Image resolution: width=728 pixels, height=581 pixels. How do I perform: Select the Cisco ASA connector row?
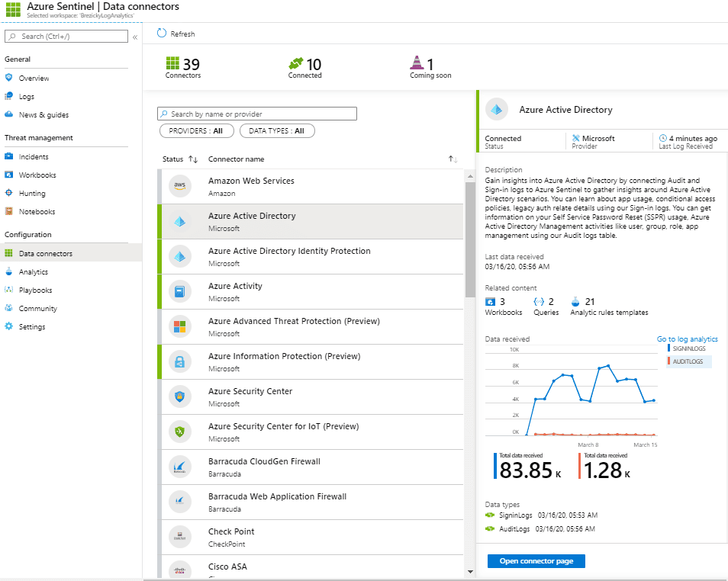[310, 567]
